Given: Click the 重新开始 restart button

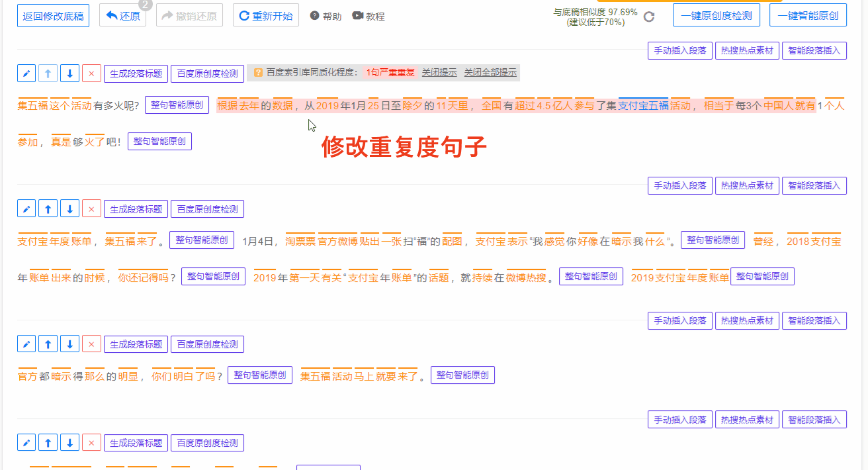Looking at the screenshot, I should 265,15.
